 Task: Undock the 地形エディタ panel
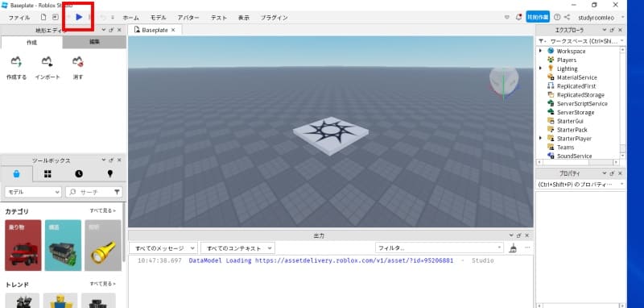click(111, 30)
